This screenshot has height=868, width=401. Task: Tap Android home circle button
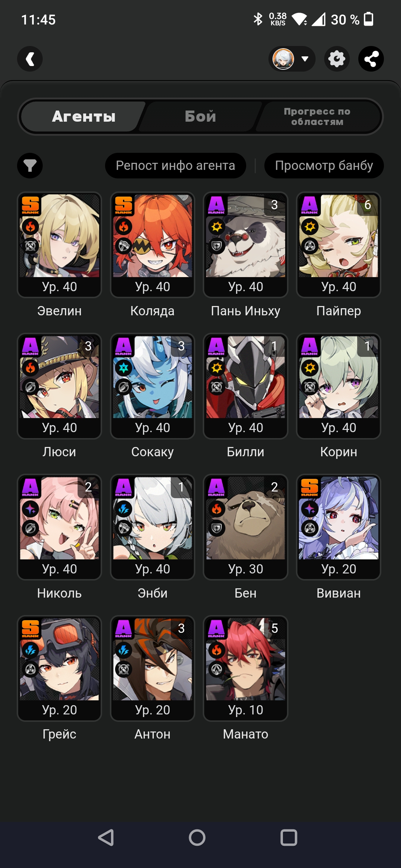click(197, 837)
